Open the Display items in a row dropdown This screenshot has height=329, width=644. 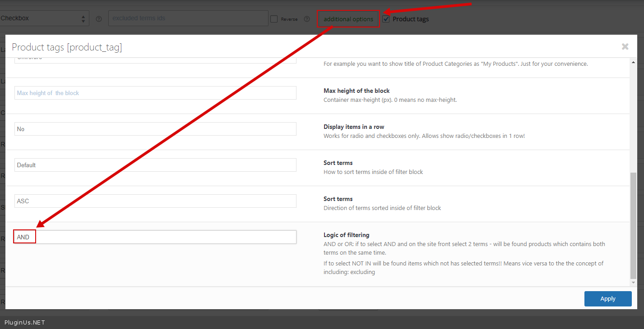pyautogui.click(x=155, y=129)
